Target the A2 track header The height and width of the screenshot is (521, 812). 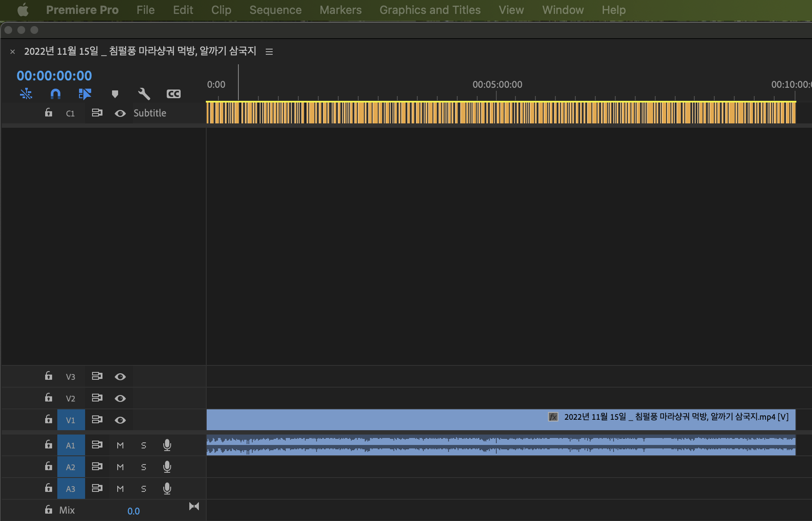click(71, 467)
